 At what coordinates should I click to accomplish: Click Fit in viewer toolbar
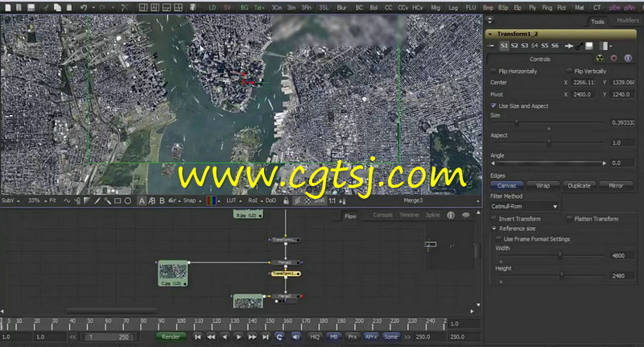pyautogui.click(x=52, y=200)
